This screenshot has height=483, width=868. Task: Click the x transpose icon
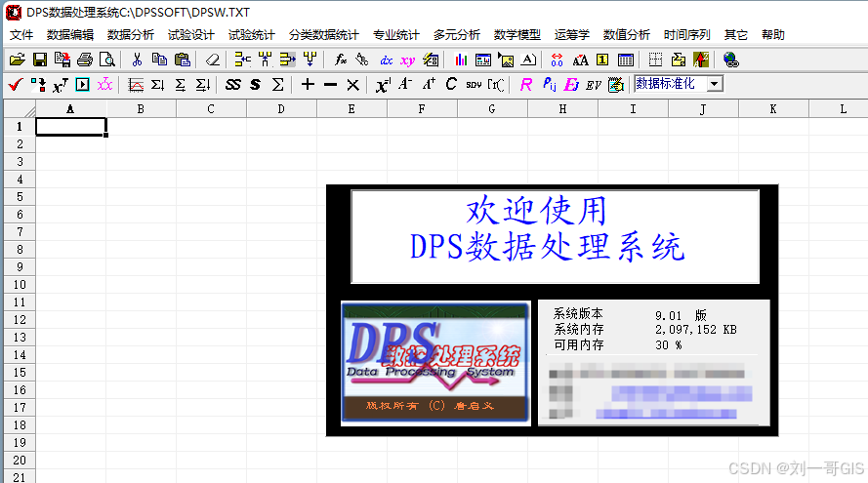click(60, 85)
